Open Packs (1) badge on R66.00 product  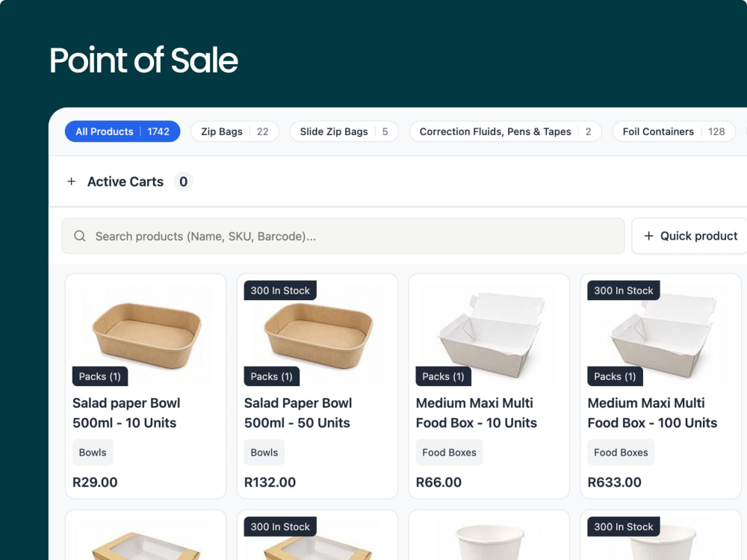[x=443, y=376]
